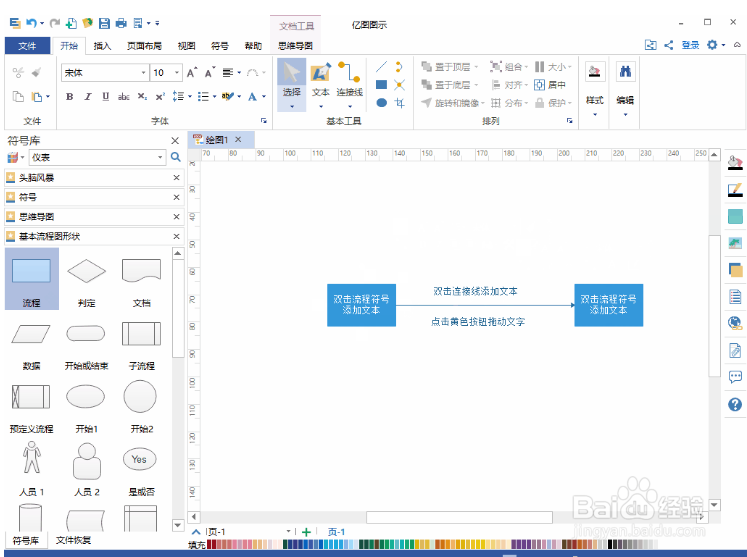Switch to the 思维导图 ribbon tab
The height and width of the screenshot is (557, 747).
tap(295, 46)
